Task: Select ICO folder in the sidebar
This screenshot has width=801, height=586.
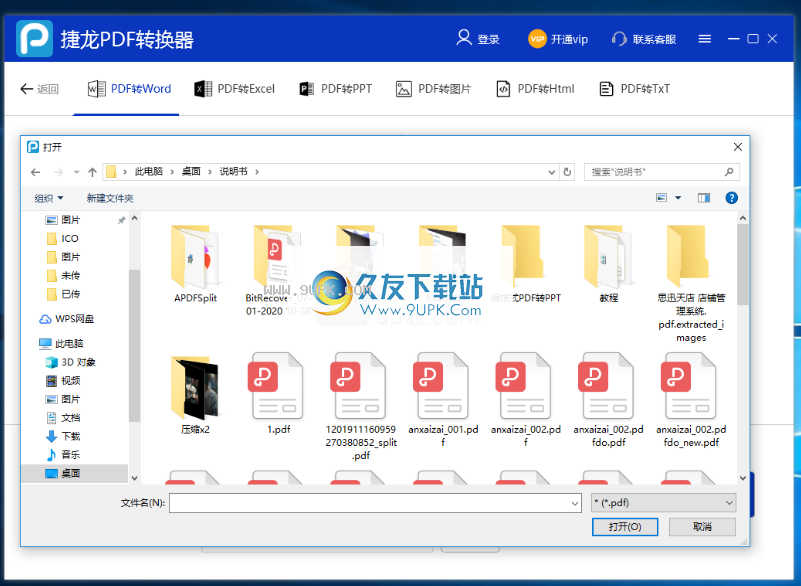Action: 63,239
